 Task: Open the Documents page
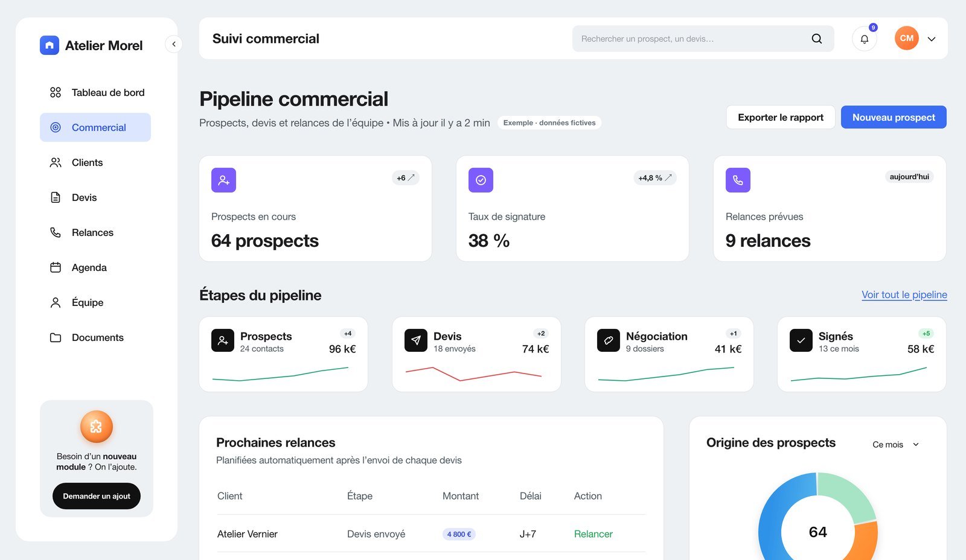[x=95, y=337]
